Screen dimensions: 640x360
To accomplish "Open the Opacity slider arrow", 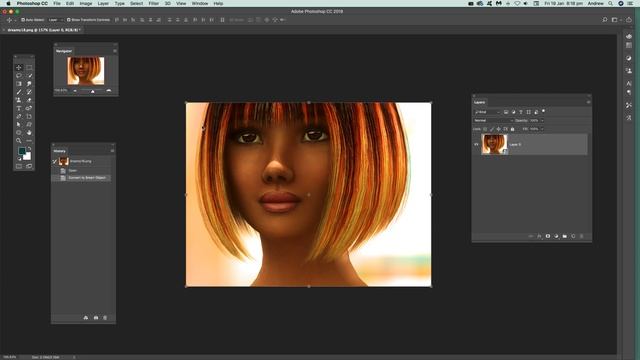I will [542, 120].
